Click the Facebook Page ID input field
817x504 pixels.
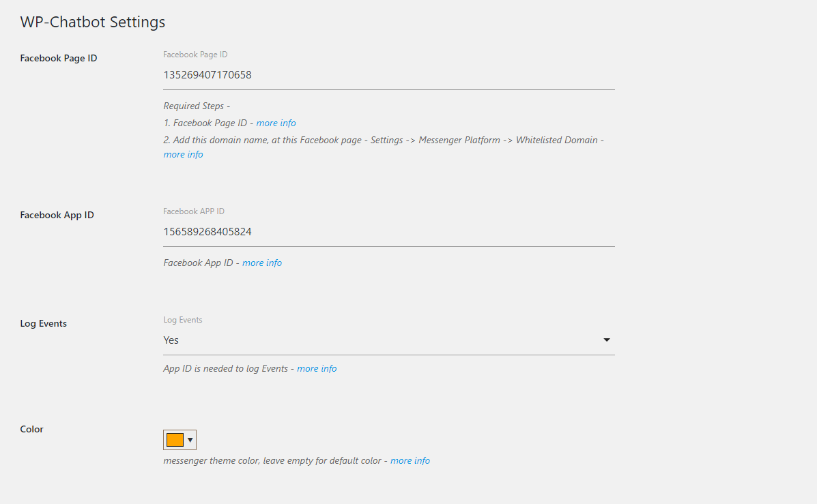(x=388, y=75)
